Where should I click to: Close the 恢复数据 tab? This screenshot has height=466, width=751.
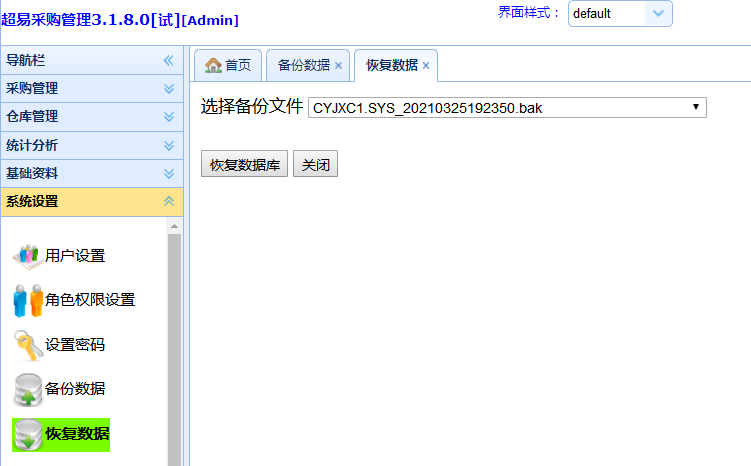point(426,66)
